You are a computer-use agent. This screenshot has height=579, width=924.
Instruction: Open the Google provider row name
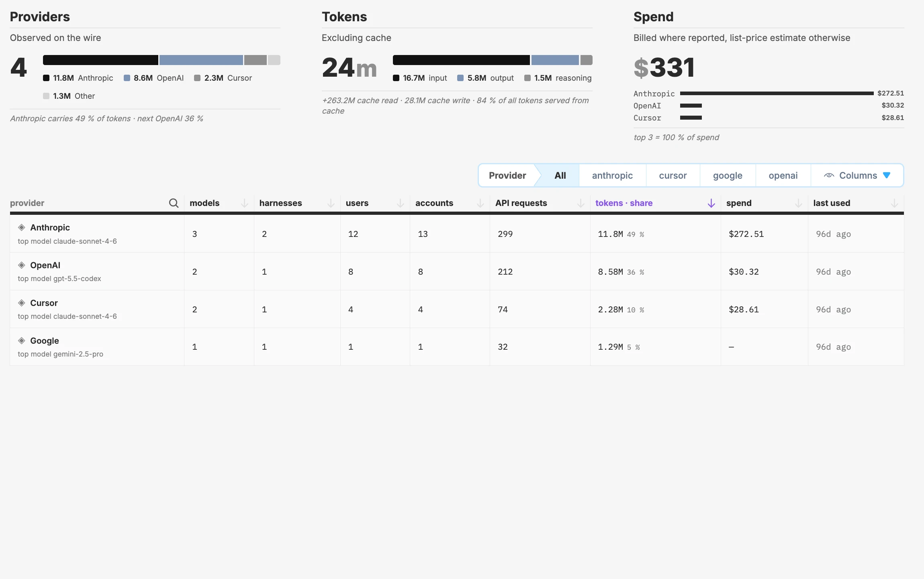point(45,341)
